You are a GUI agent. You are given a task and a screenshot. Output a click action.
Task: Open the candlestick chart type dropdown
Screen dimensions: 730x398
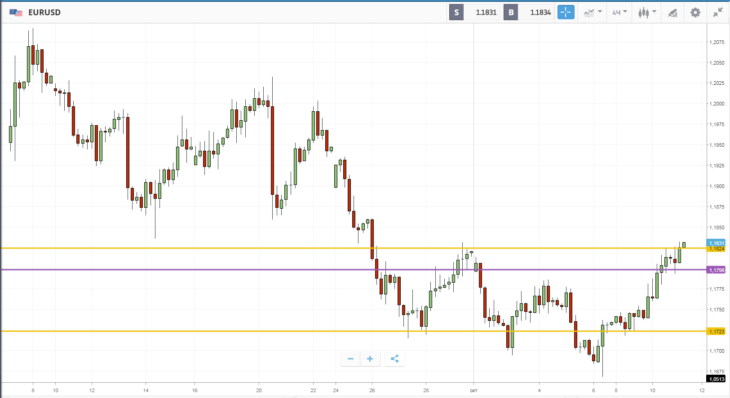click(x=647, y=13)
